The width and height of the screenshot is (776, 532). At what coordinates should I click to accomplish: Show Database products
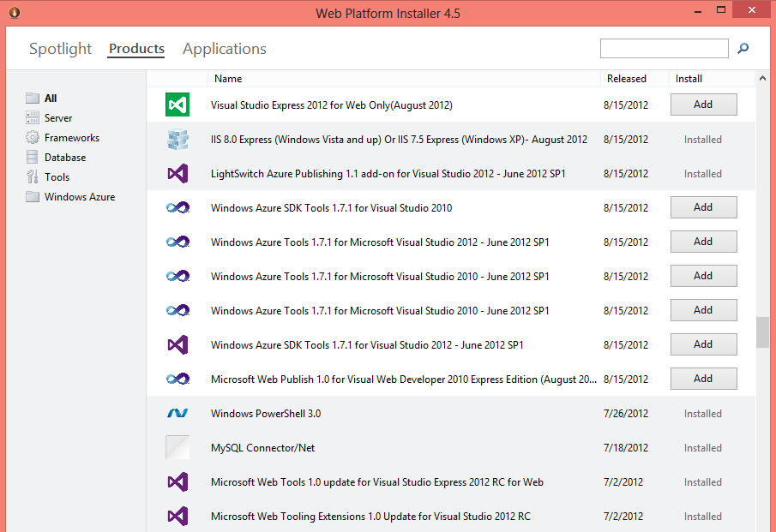pos(65,158)
